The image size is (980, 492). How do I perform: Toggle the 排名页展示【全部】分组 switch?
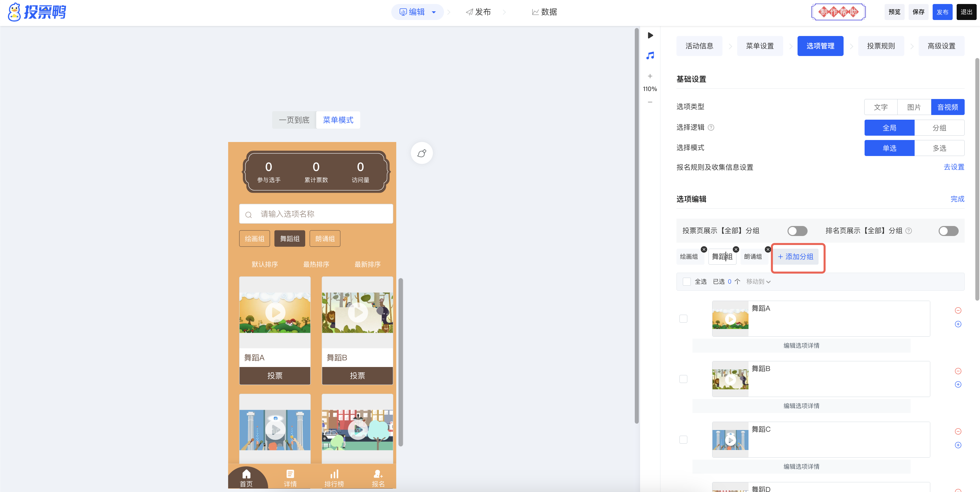(948, 231)
